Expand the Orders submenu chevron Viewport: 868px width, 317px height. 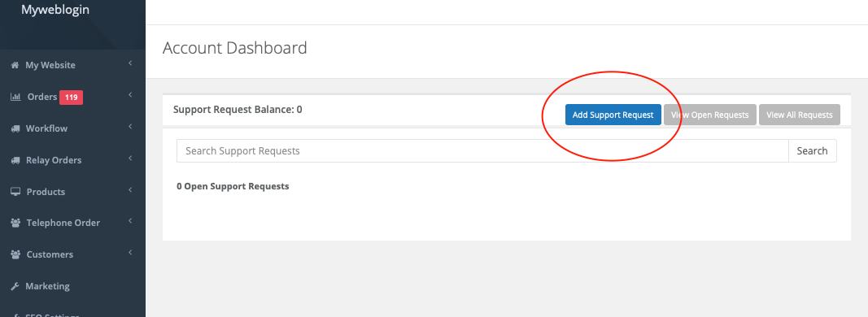pyautogui.click(x=130, y=95)
